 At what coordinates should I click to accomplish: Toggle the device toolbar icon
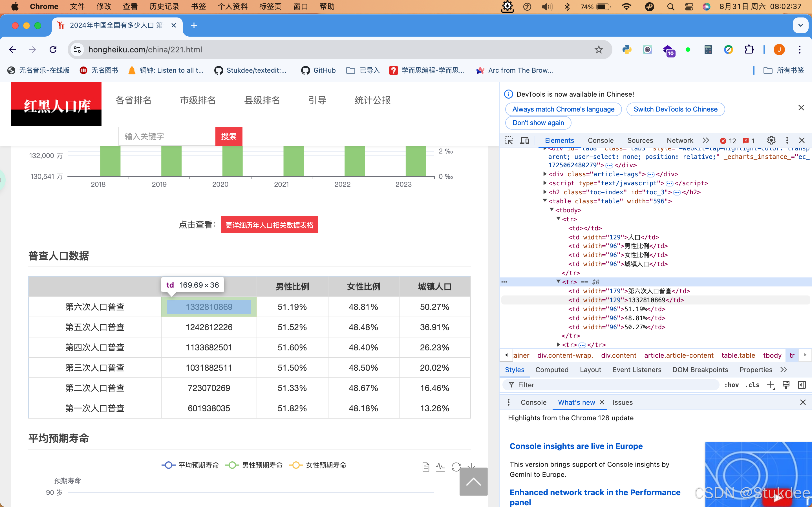[524, 141]
